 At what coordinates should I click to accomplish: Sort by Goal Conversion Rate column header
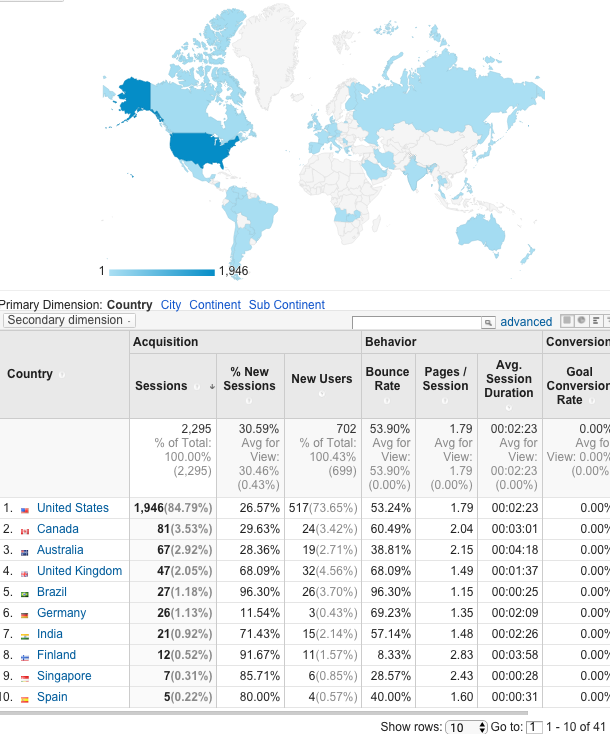(578, 386)
